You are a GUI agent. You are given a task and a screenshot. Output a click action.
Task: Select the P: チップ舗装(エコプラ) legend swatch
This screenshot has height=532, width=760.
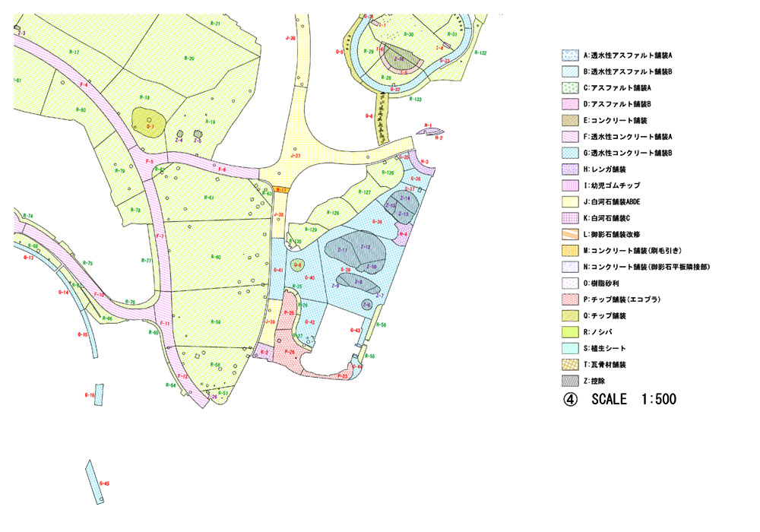570,299
